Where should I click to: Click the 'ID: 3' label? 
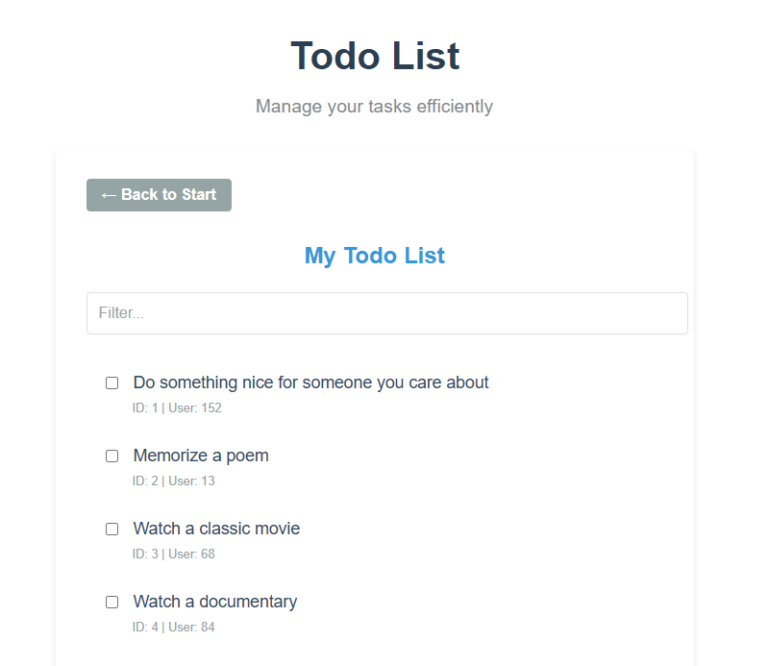[145, 554]
